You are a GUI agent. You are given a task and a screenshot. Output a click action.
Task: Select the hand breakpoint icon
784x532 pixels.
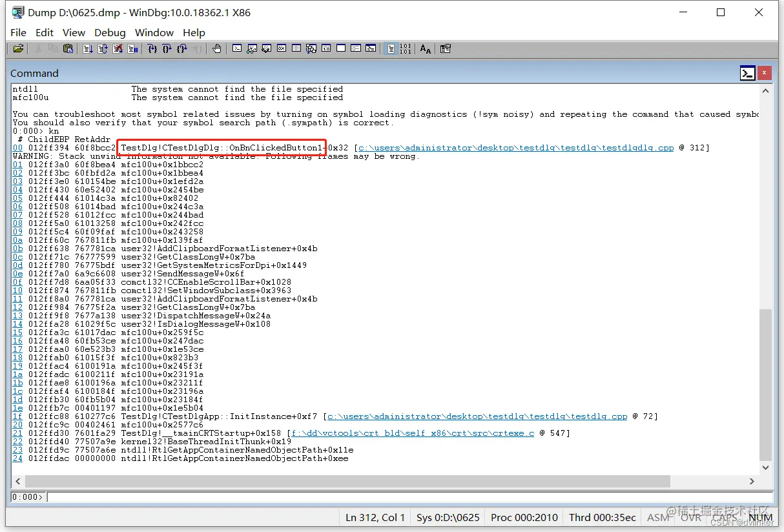point(217,48)
